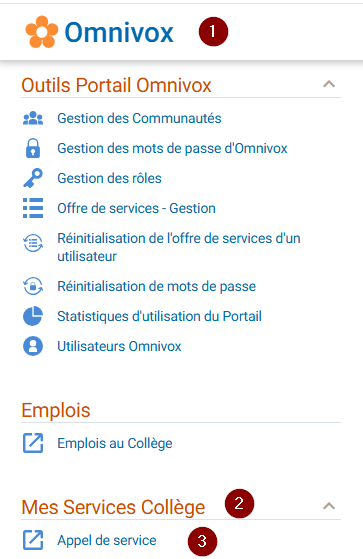Click the user avatar icon for Utilisateurs Omnivox
The width and height of the screenshot is (363, 559).
tap(33, 346)
